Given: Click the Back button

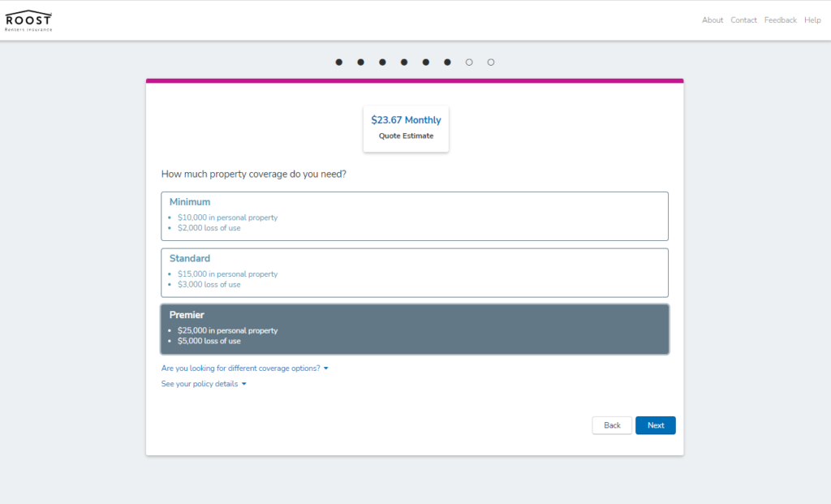Looking at the screenshot, I should coord(612,425).
